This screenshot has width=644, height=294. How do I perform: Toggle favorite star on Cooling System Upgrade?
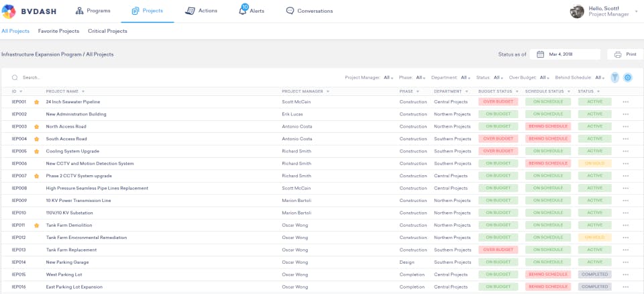click(x=37, y=151)
